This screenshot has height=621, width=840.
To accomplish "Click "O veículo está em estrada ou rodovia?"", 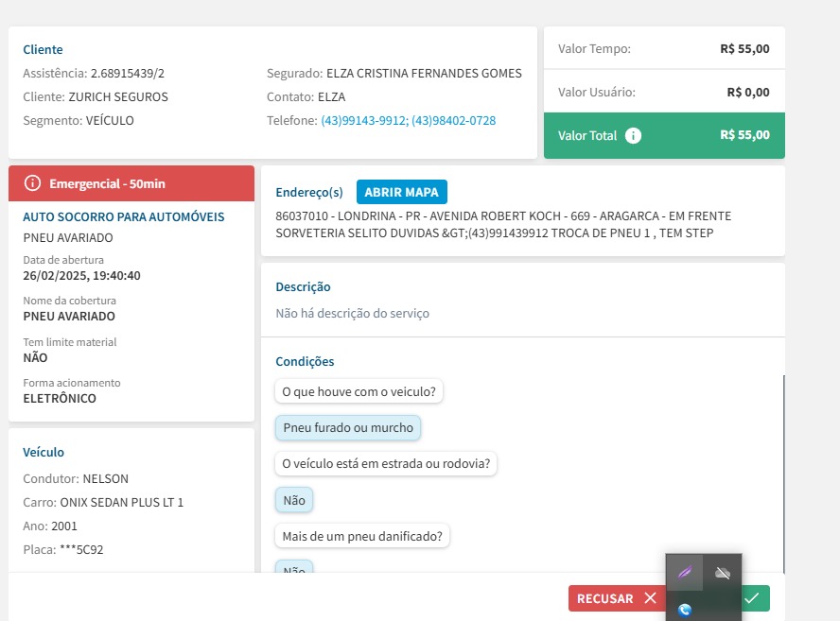I will [386, 463].
